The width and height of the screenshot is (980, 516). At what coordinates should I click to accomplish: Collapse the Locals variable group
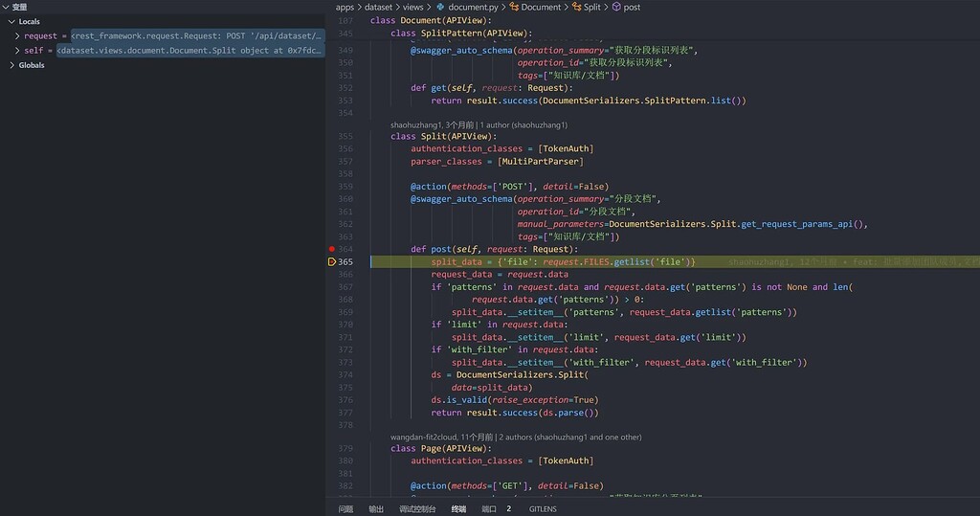tap(11, 21)
